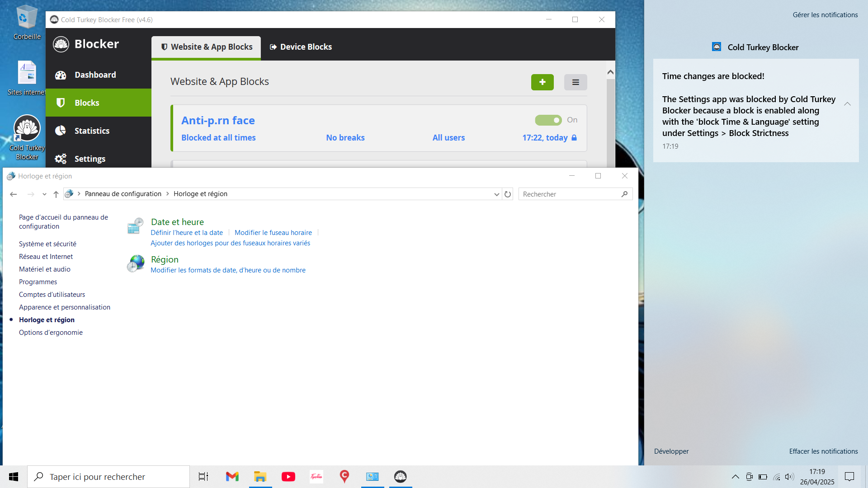Click 'Panneau de configuration' breadcrumb
Screen dimensions: 868x488
pyautogui.click(x=123, y=194)
